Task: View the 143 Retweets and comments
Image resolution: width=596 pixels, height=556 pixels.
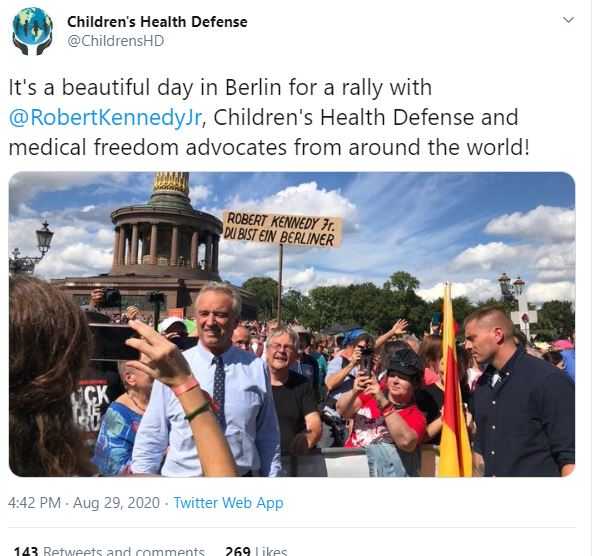Action: pyautogui.click(x=109, y=551)
